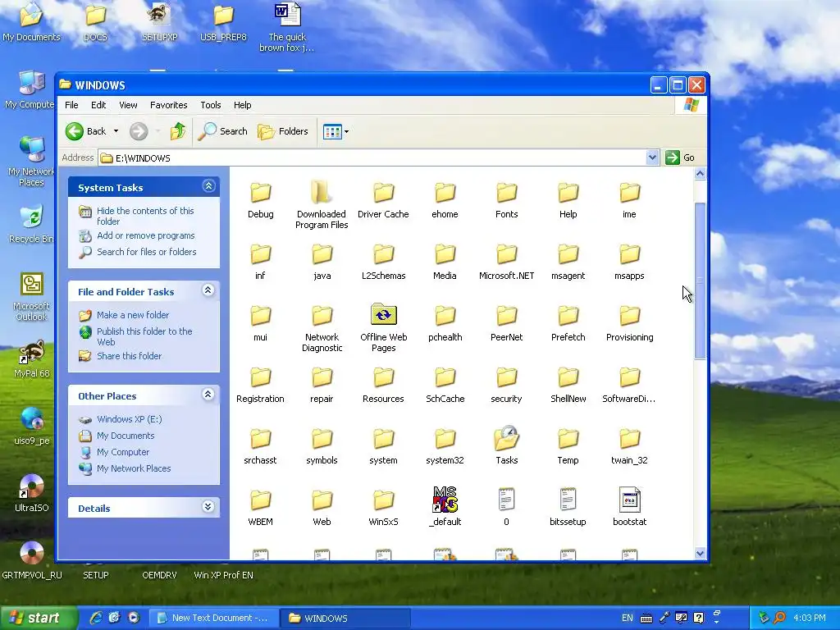
Task: Click the vertical scrollbar thumb
Action: pyautogui.click(x=700, y=281)
